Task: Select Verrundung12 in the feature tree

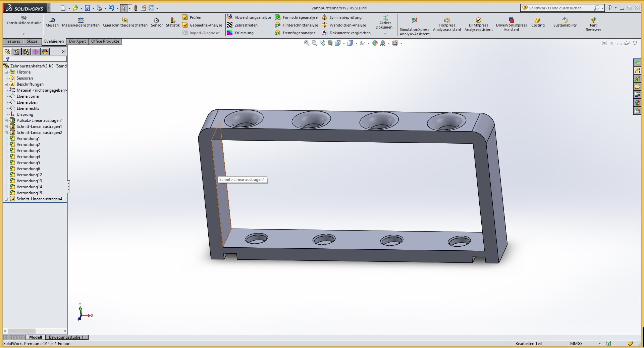Action: [29, 175]
